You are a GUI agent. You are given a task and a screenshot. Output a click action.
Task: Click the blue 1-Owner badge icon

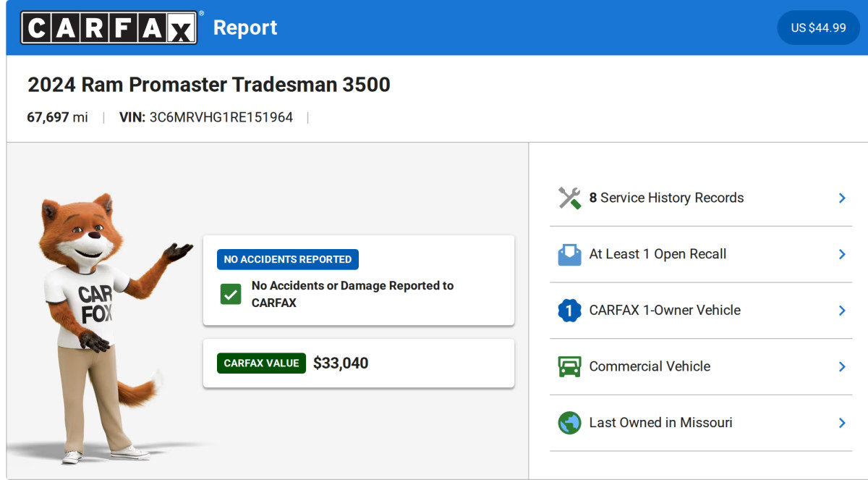(569, 310)
